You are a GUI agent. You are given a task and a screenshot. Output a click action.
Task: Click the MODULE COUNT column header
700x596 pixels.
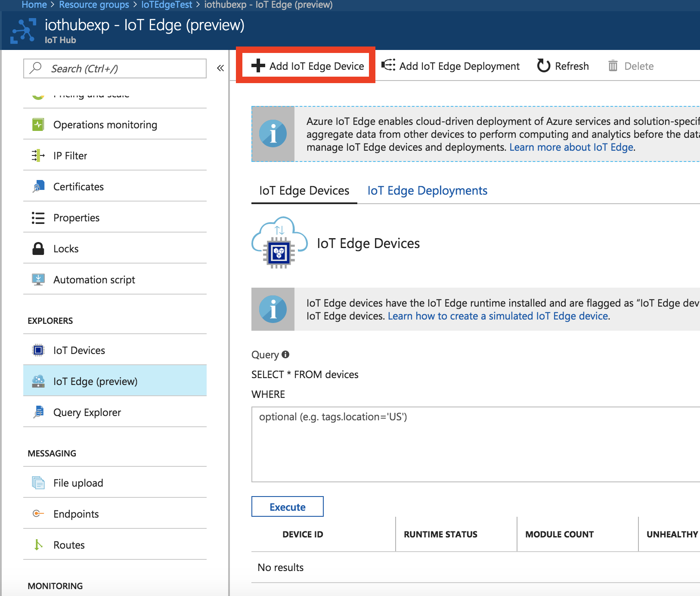(559, 534)
